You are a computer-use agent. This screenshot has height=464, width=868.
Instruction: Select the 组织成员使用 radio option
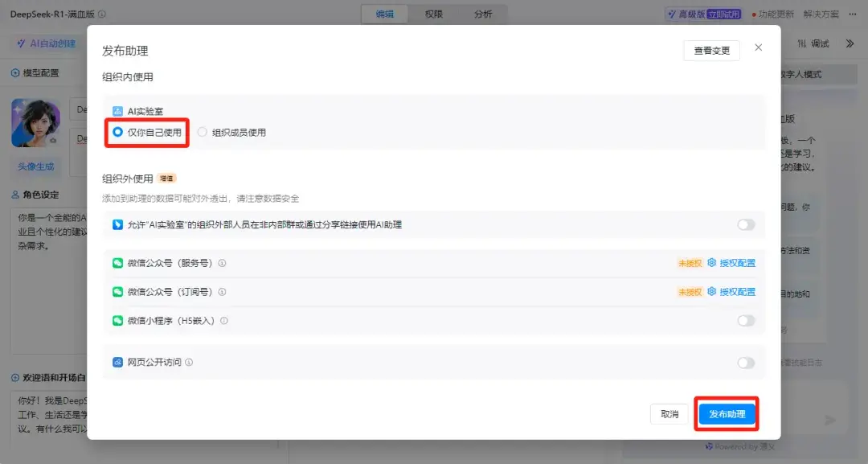point(231,133)
